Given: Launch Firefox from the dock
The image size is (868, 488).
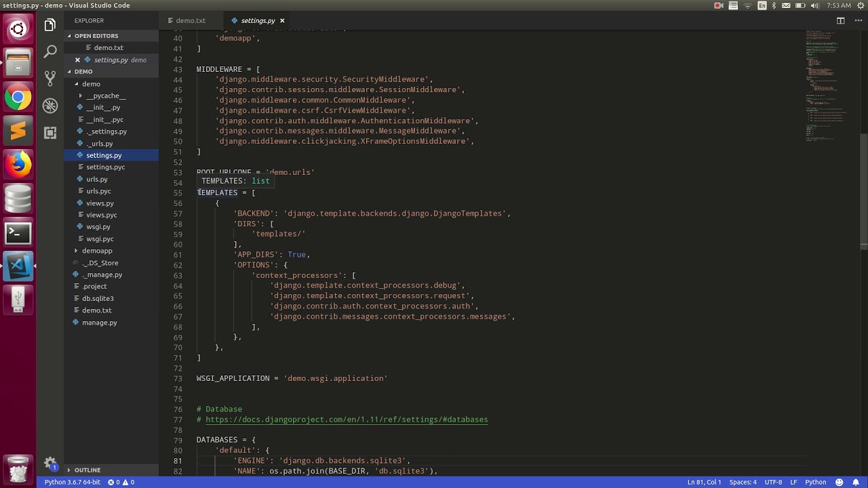Looking at the screenshot, I should tap(18, 165).
